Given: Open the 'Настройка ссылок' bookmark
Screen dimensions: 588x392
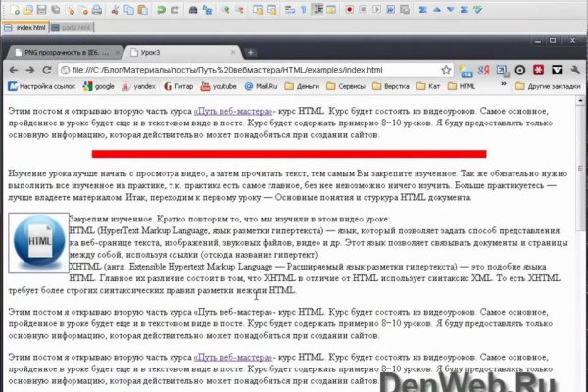Looking at the screenshot, I should [x=43, y=86].
